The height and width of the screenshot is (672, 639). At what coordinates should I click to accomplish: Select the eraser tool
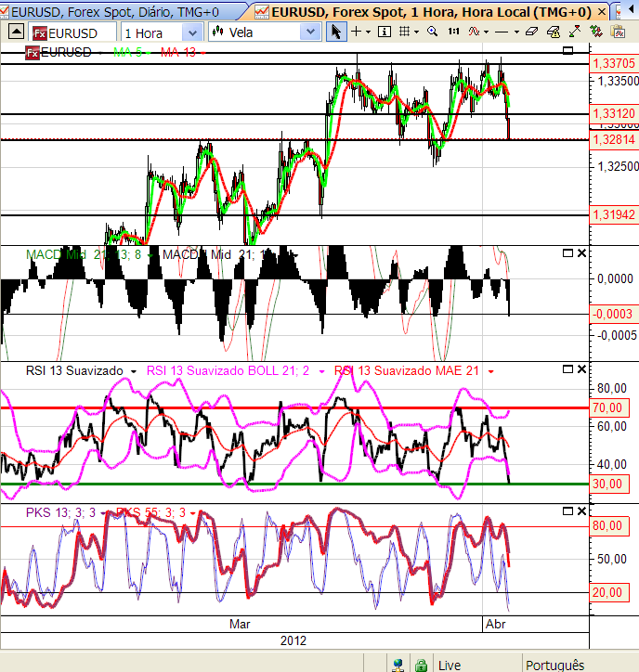tap(532, 32)
